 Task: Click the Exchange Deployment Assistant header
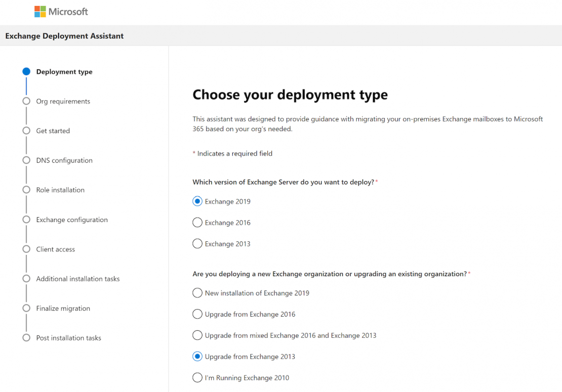pos(64,35)
